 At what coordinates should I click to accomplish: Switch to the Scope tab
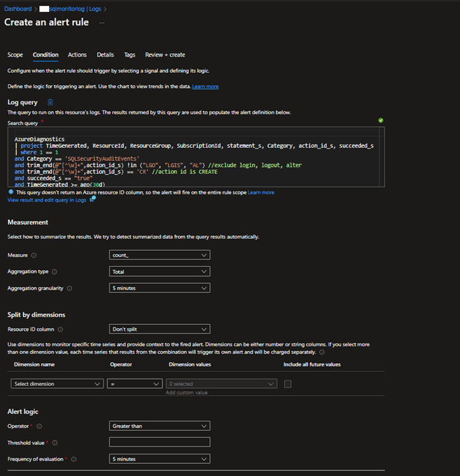pyautogui.click(x=15, y=55)
